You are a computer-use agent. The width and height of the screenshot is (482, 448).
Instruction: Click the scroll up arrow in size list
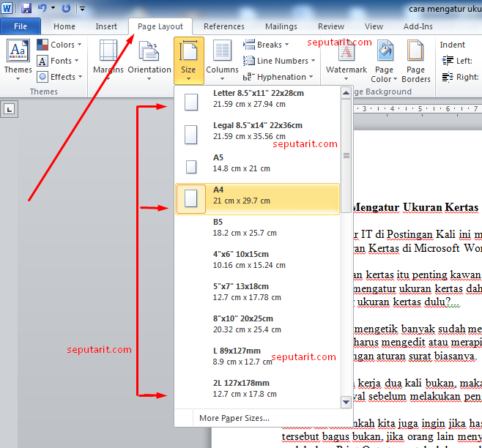[x=346, y=92]
